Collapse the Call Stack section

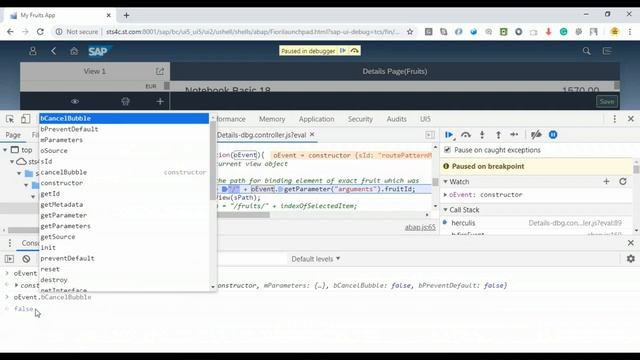[446, 210]
